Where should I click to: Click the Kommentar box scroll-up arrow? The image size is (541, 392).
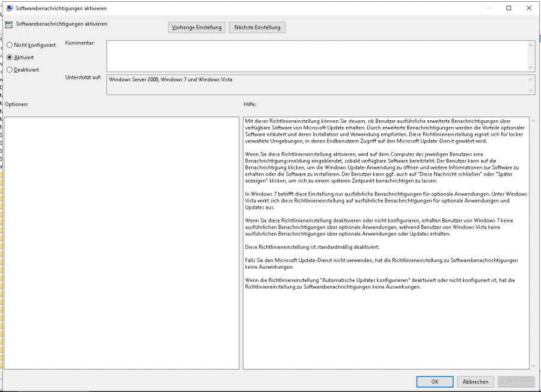pos(531,45)
